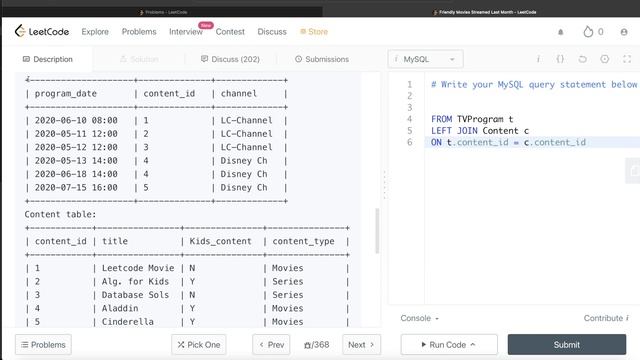The width and height of the screenshot is (640, 360).
Task: Click code line 5 LEFT JOIN Content c
Action: (x=480, y=131)
